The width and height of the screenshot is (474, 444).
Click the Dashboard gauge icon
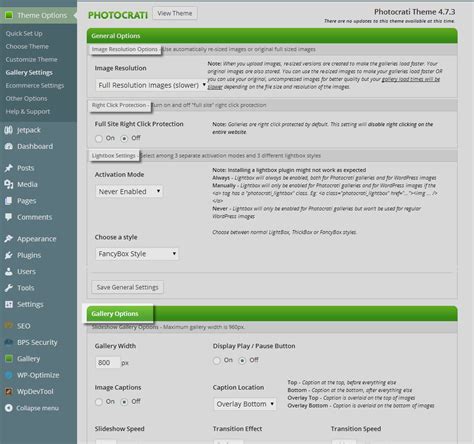pos(9,146)
